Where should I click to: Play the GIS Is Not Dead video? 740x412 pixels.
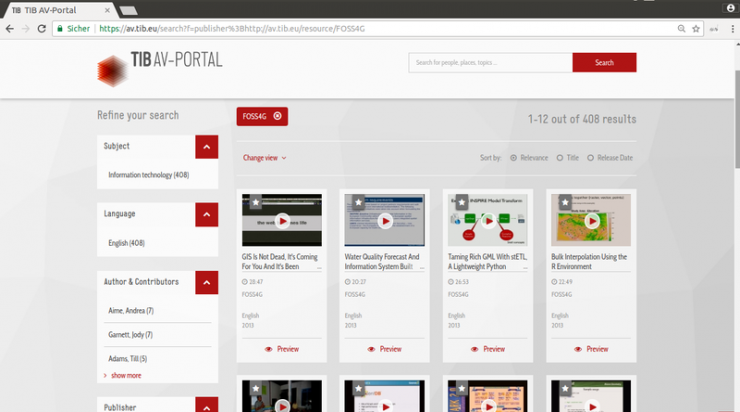282,221
